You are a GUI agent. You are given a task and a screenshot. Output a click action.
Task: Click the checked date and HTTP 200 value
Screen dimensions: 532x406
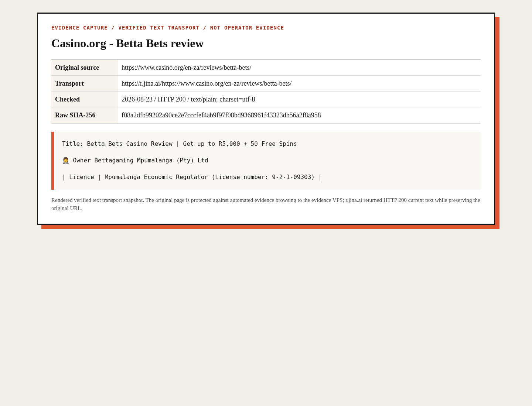(x=188, y=99)
